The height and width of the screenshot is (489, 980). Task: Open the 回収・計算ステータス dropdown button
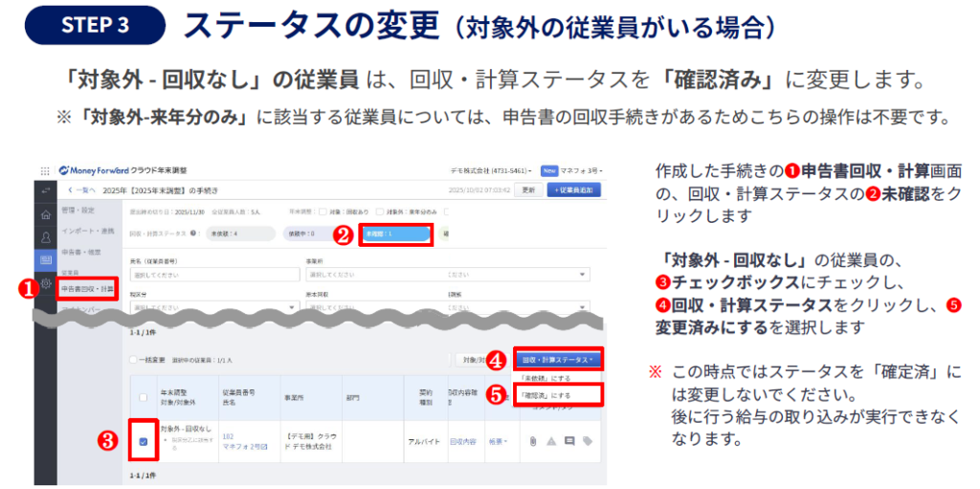[x=559, y=360]
